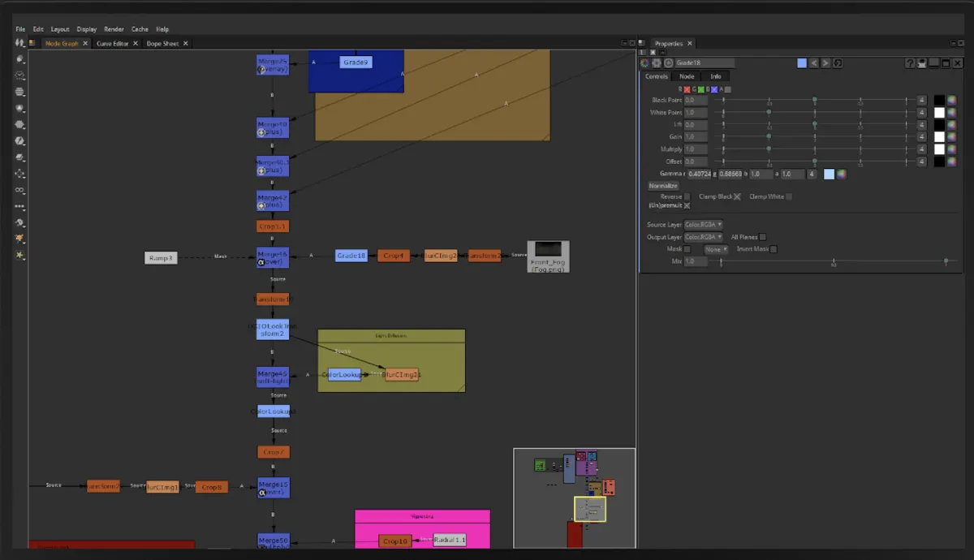The height and width of the screenshot is (560, 974).
Task: Click the pane options icon left of Properties tab
Action: coord(643,43)
